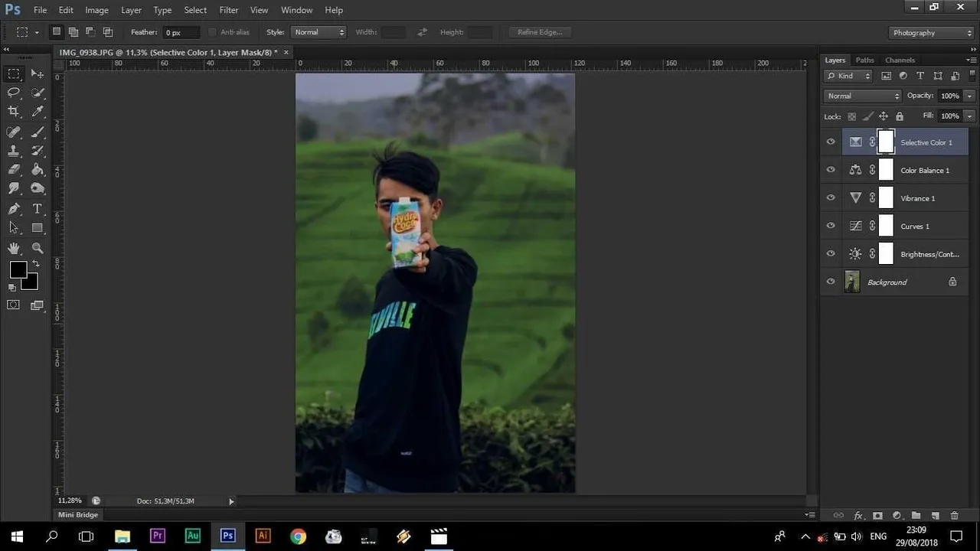The width and height of the screenshot is (980, 551).
Task: Create new fill or adjustment layer
Action: 897,516
